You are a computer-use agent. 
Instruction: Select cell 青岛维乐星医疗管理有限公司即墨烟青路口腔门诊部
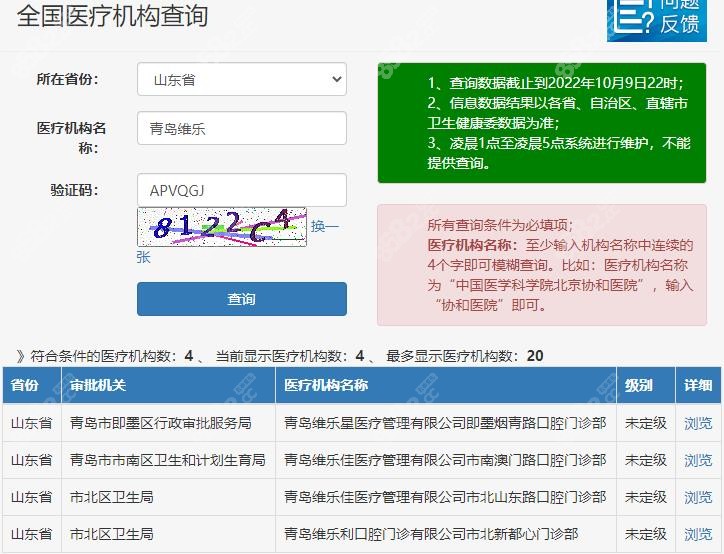pyautogui.click(x=445, y=423)
